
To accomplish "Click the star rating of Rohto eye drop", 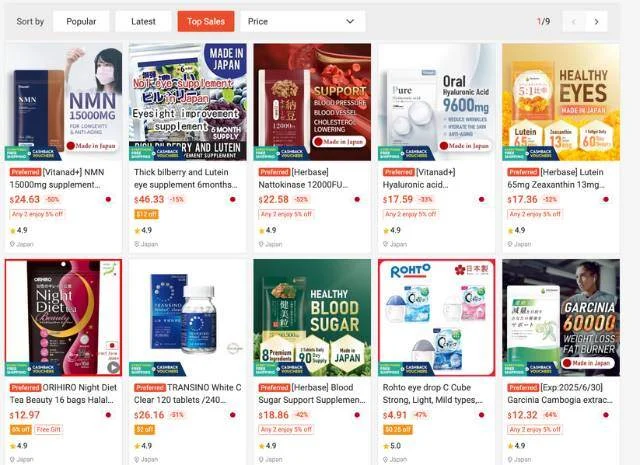I will point(392,445).
